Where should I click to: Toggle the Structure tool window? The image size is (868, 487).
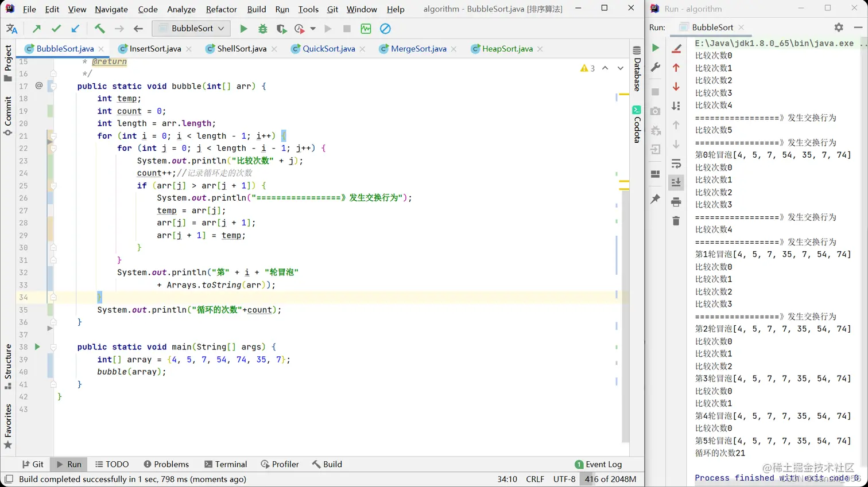tap(8, 367)
